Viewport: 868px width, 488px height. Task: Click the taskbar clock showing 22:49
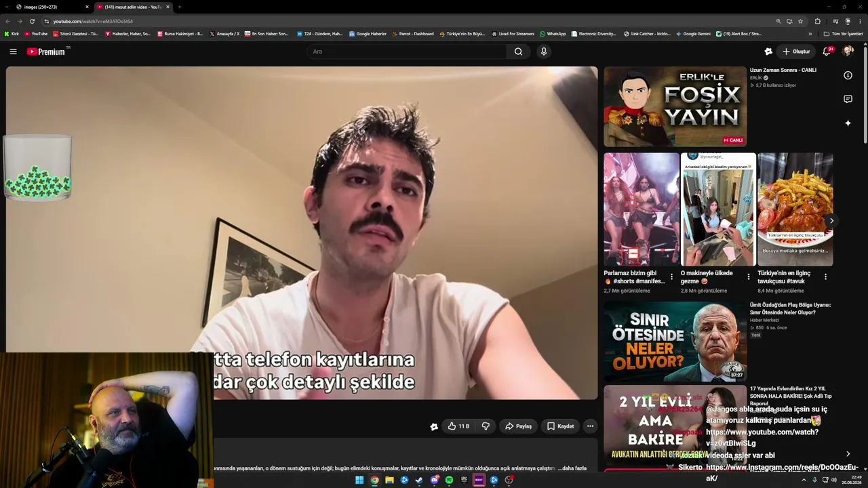[x=852, y=480]
